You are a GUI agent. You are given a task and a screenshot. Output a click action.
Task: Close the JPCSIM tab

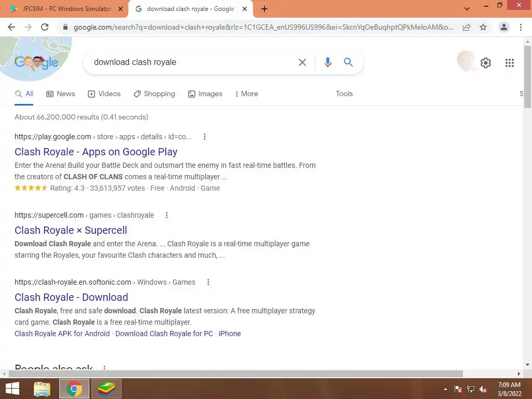[x=121, y=9]
